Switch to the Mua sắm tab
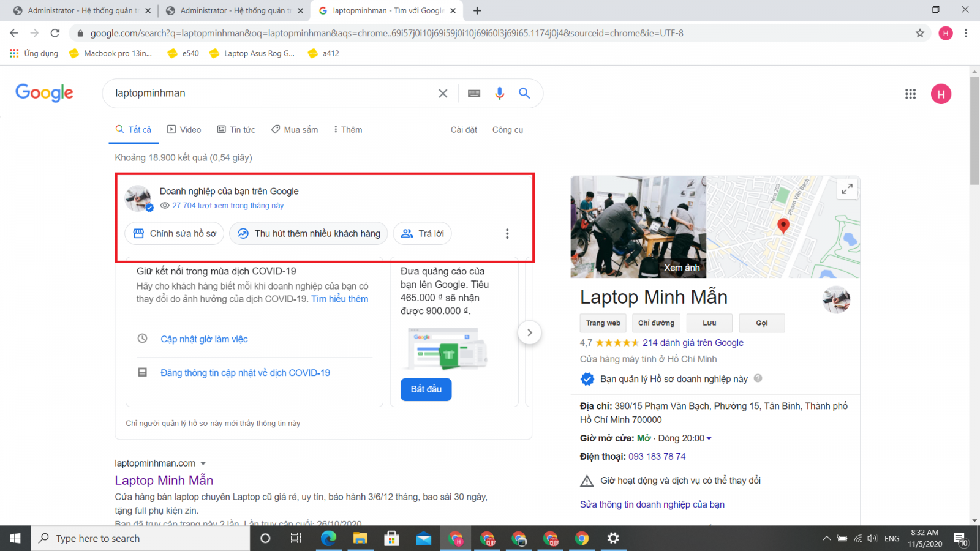Image resolution: width=980 pixels, height=551 pixels. (295, 130)
